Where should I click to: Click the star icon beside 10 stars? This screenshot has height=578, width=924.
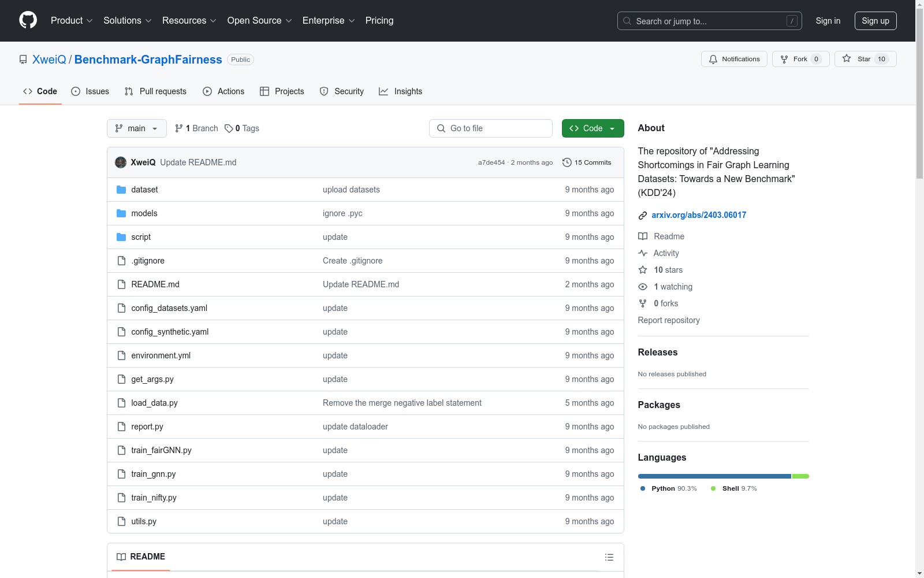tap(643, 270)
